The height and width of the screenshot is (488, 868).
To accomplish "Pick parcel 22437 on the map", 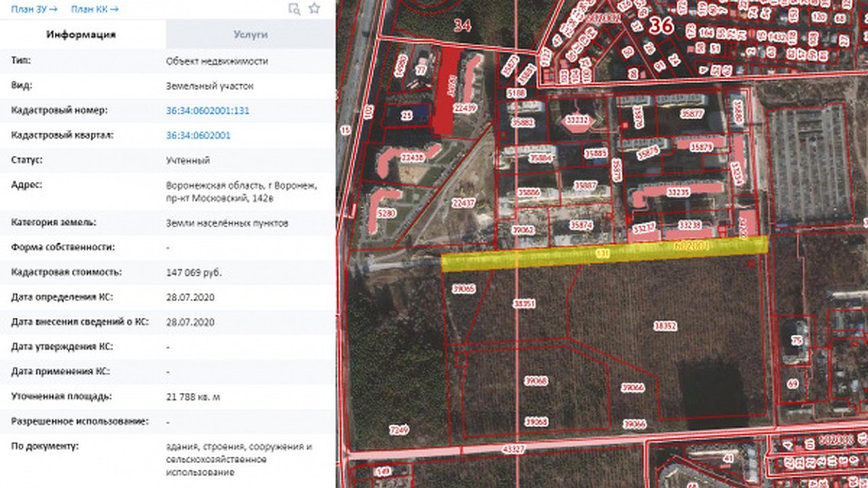I will pos(464,202).
